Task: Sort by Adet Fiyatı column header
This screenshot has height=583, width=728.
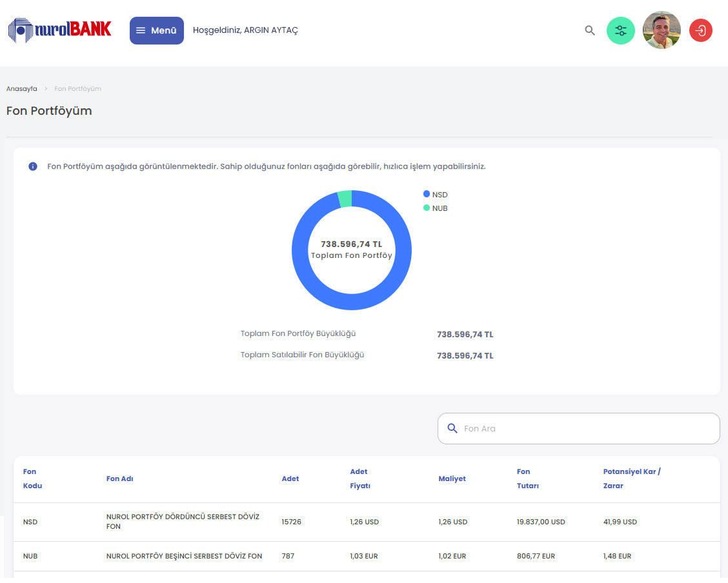Action: coord(360,479)
